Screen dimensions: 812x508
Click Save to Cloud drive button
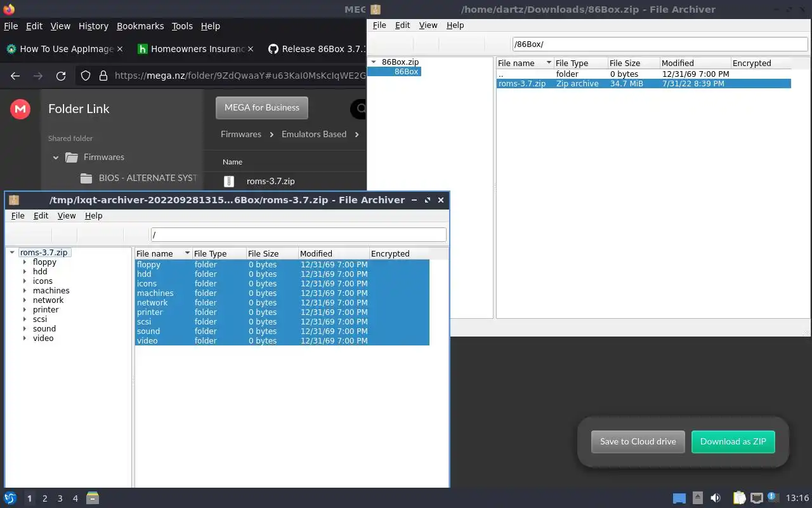638,441
